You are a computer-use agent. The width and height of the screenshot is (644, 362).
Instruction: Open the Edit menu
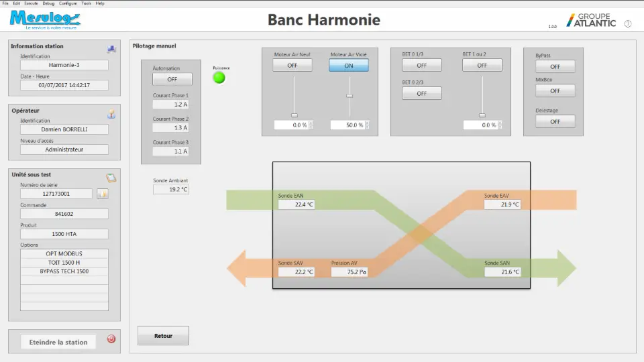16,3
